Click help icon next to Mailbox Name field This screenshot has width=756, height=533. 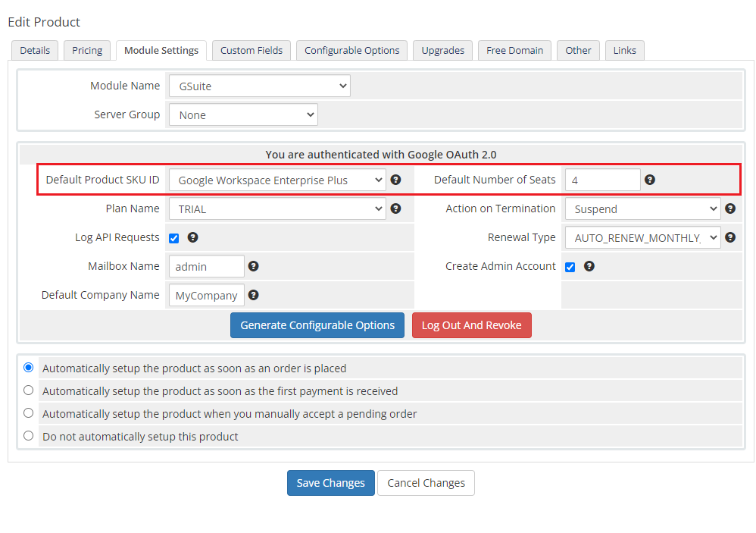[x=254, y=266]
